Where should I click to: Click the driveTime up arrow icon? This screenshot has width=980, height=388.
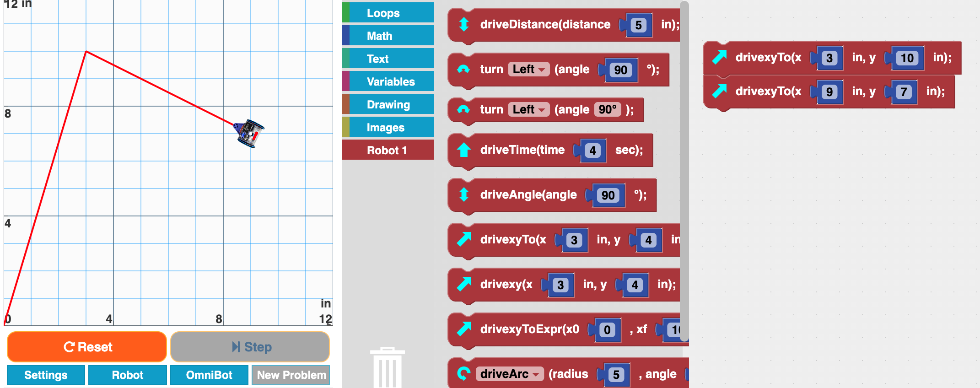463,150
